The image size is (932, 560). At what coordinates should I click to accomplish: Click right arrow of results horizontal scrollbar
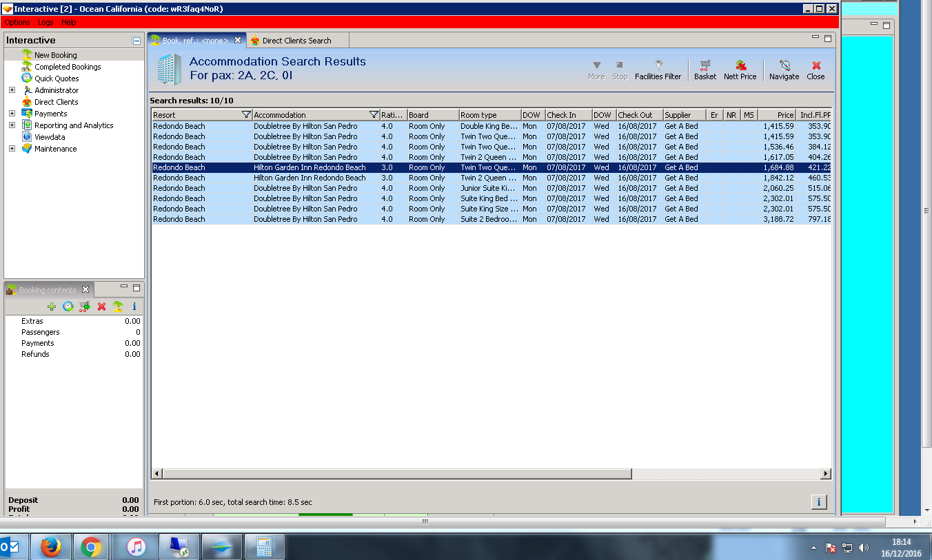coord(826,474)
